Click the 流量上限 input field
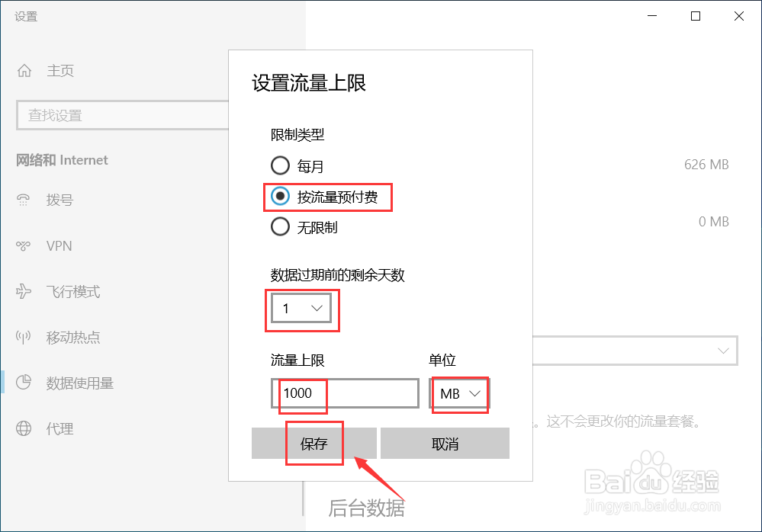Image resolution: width=762 pixels, height=532 pixels. click(345, 393)
